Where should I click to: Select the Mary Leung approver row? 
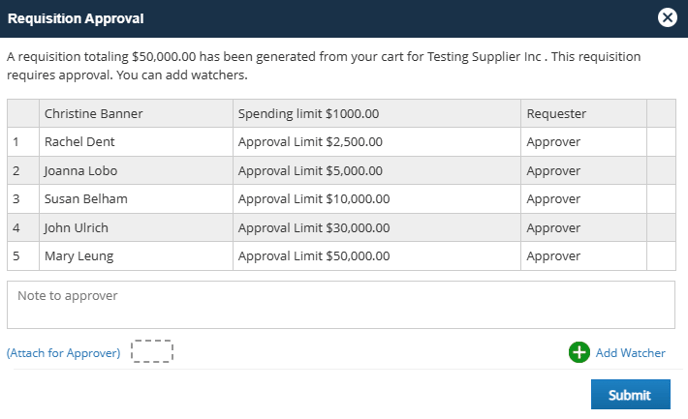pyautogui.click(x=341, y=256)
